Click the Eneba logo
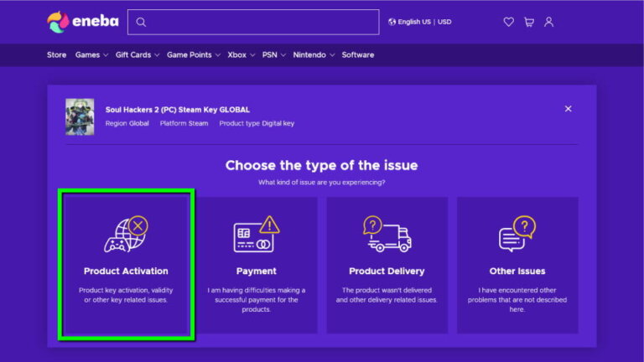 (x=81, y=22)
